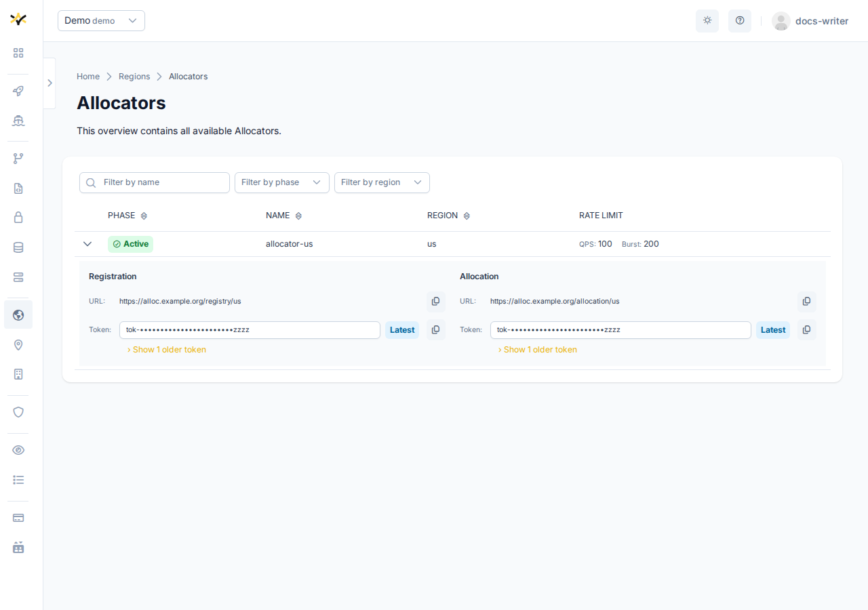Open the list icon in the sidebar
This screenshot has height=610, width=868.
18,480
